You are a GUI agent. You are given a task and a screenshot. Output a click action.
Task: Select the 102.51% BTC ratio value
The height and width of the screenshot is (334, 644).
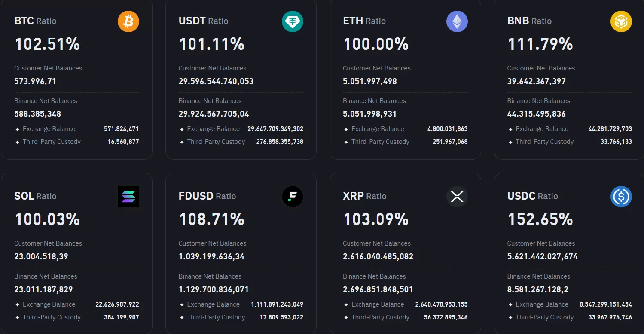[x=47, y=44]
